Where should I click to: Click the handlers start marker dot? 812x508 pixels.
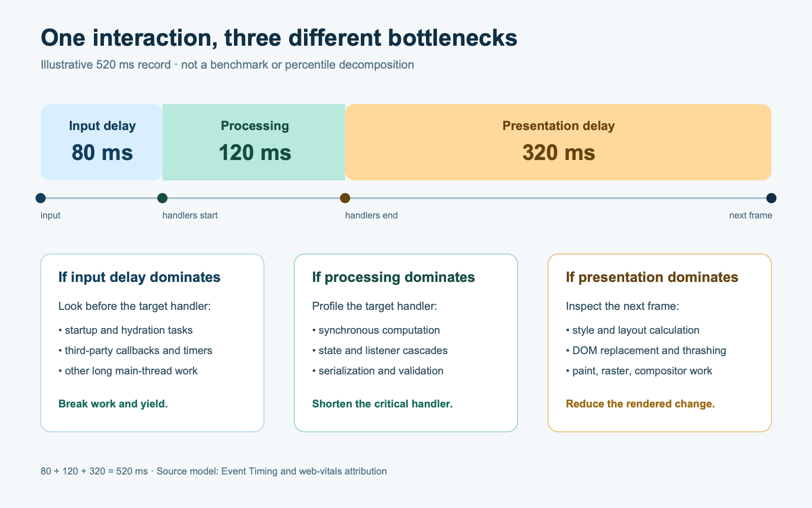tap(162, 198)
